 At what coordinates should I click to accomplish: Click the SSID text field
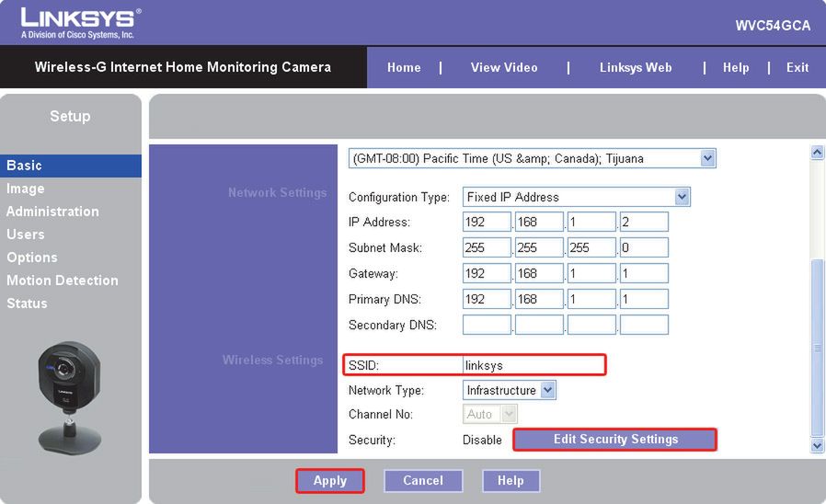pyautogui.click(x=533, y=365)
